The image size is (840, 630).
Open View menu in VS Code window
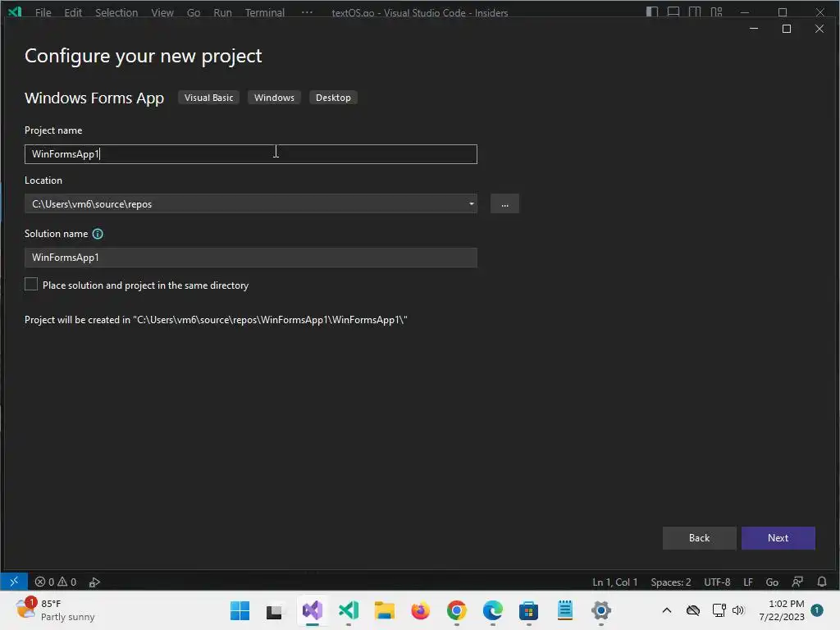coord(162,12)
